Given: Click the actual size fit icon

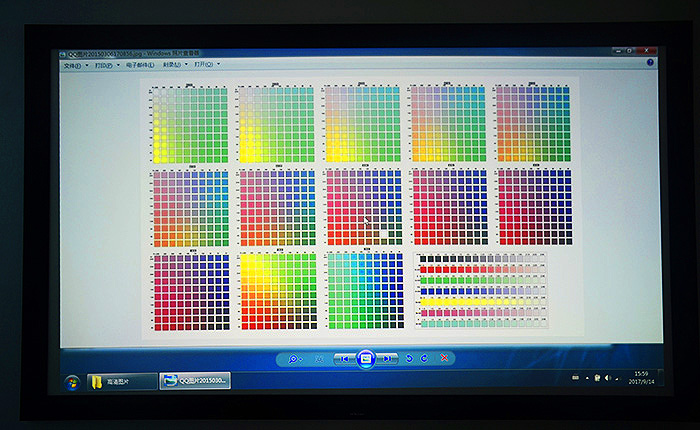Looking at the screenshot, I should click(319, 358).
